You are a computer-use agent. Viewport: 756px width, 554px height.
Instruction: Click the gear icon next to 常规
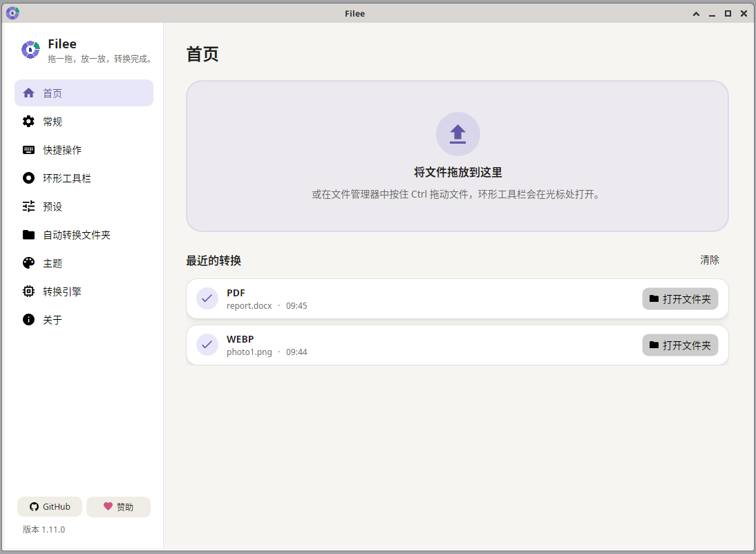[28, 122]
